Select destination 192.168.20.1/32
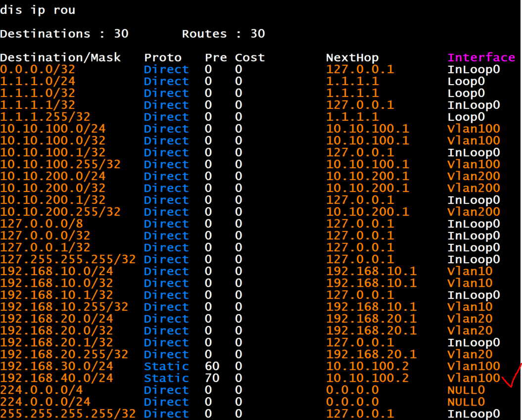This screenshot has height=420, width=522. (x=56, y=342)
